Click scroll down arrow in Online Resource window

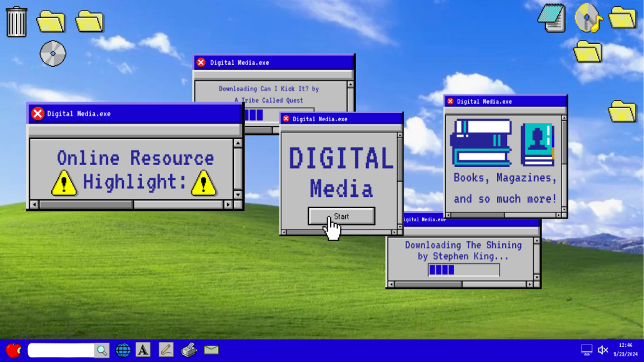tap(238, 194)
